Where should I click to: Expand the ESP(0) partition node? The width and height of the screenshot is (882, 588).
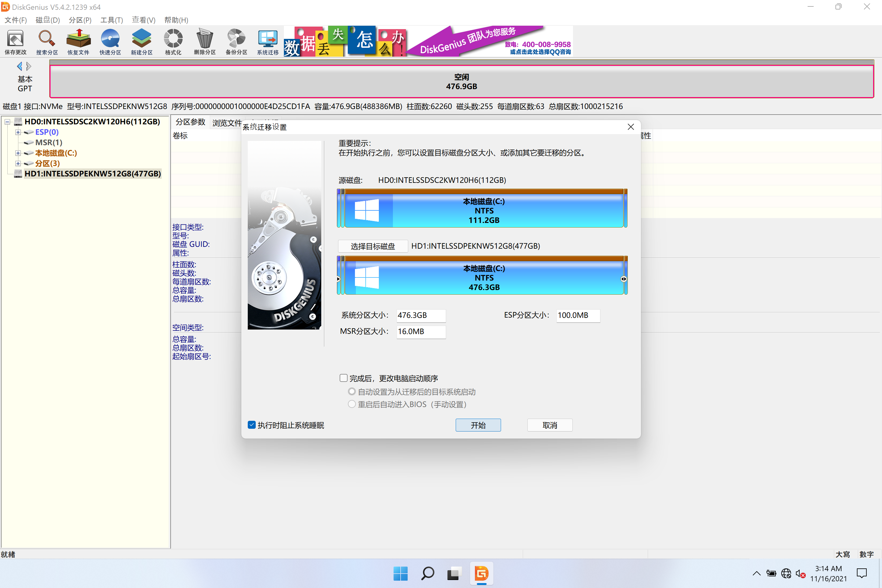coord(18,132)
